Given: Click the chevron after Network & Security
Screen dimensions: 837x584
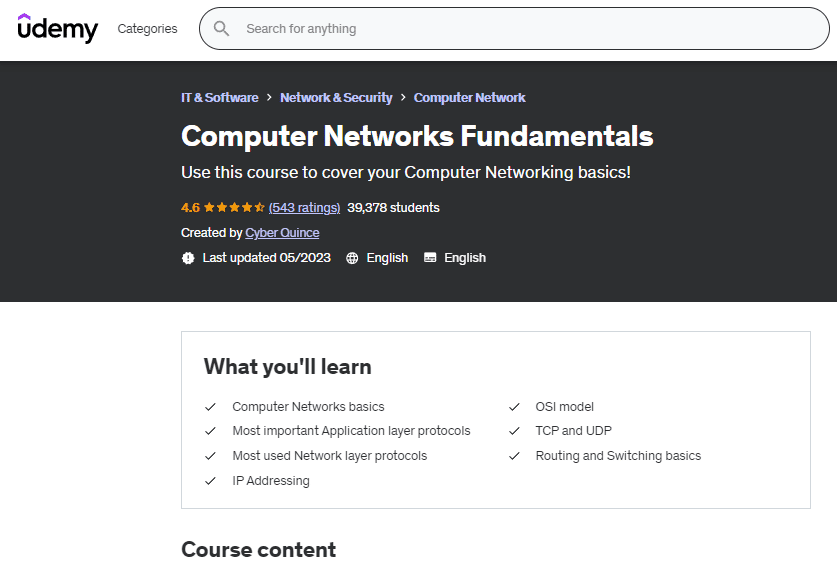Looking at the screenshot, I should pos(403,98).
